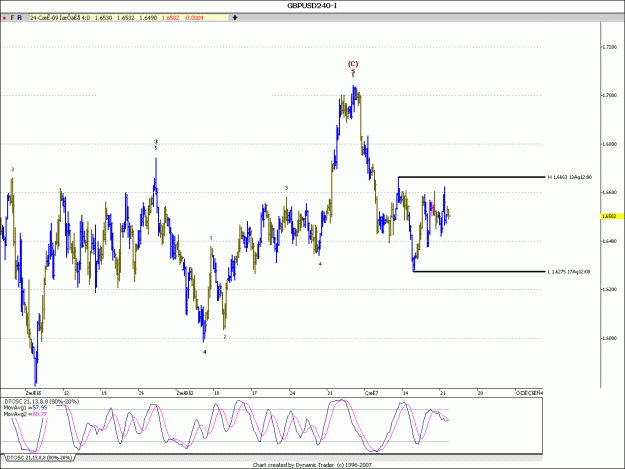
Task: Click the 31 date label on time axis
Action: pos(330,393)
